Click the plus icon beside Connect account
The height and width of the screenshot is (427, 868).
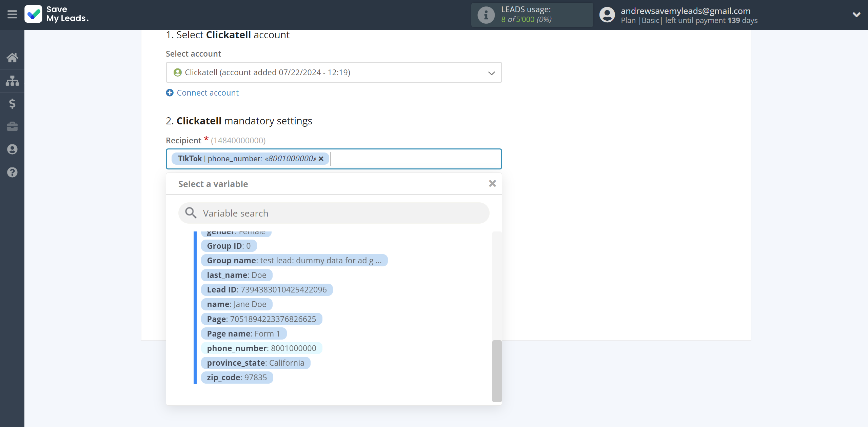pyautogui.click(x=170, y=93)
